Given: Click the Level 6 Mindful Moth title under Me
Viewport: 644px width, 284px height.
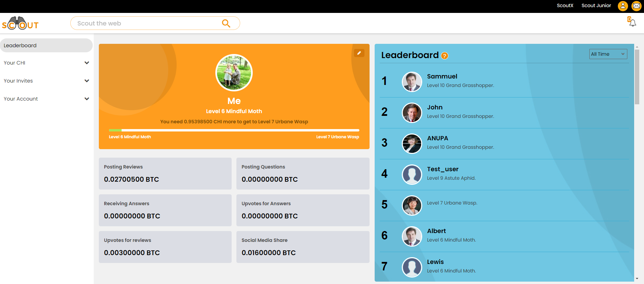Looking at the screenshot, I should click(x=234, y=111).
